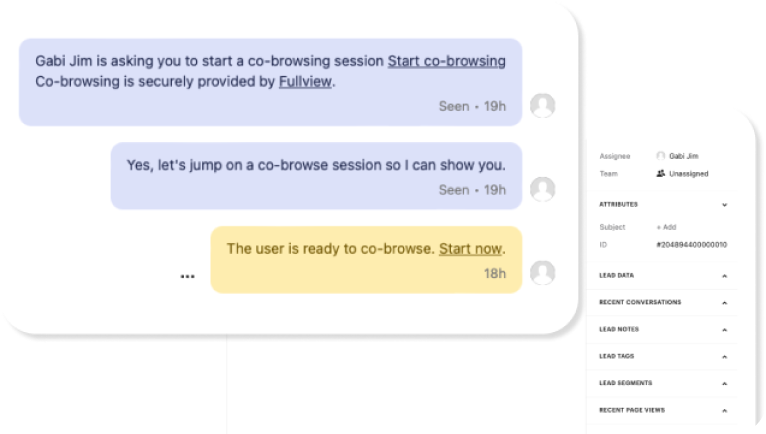Expand the Lead Tags section
Viewport: 766px width, 434px height.
[x=724, y=356]
